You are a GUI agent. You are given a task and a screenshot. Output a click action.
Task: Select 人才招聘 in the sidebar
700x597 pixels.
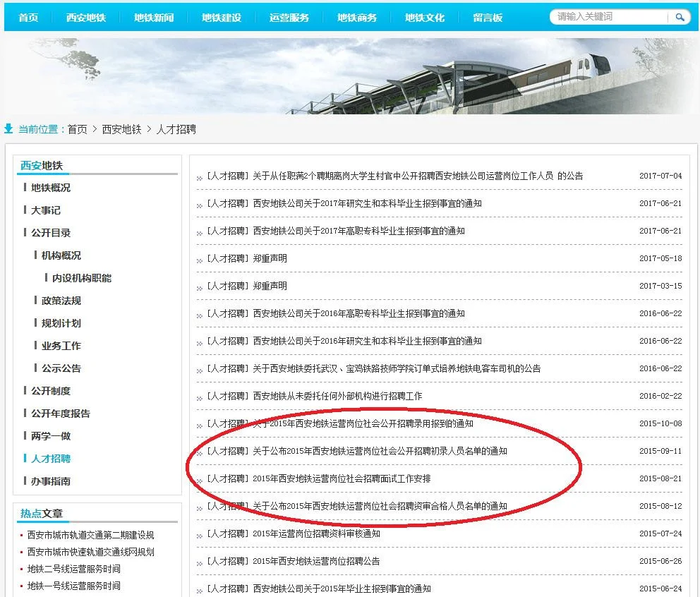tap(50, 457)
